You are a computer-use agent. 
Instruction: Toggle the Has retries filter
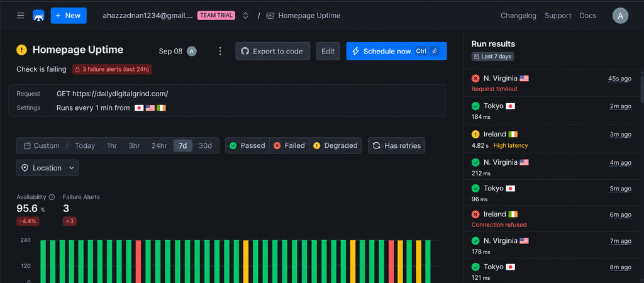396,145
